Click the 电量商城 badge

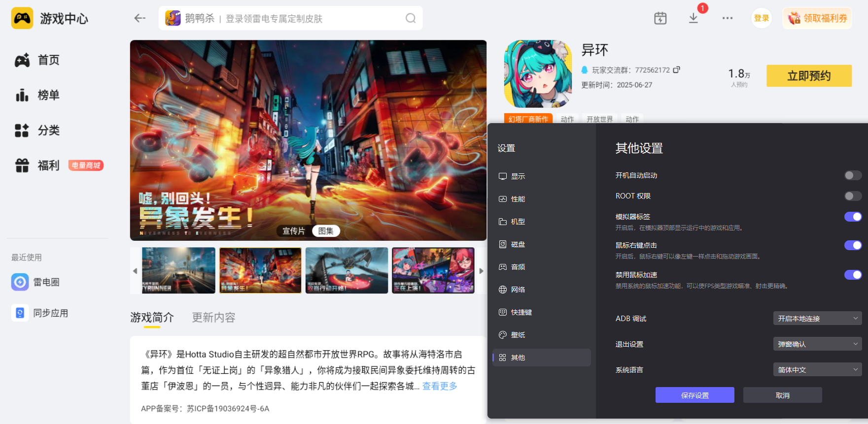pos(86,165)
